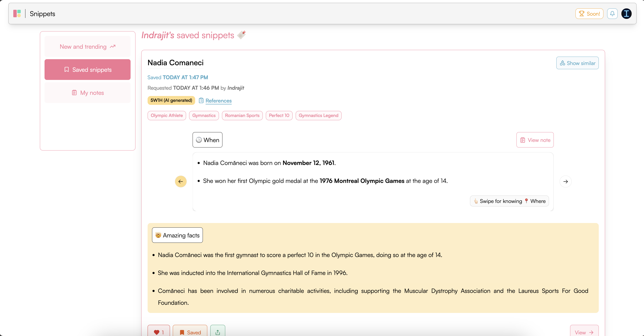Open the Saved snippets tab
644x336 pixels.
[87, 69]
